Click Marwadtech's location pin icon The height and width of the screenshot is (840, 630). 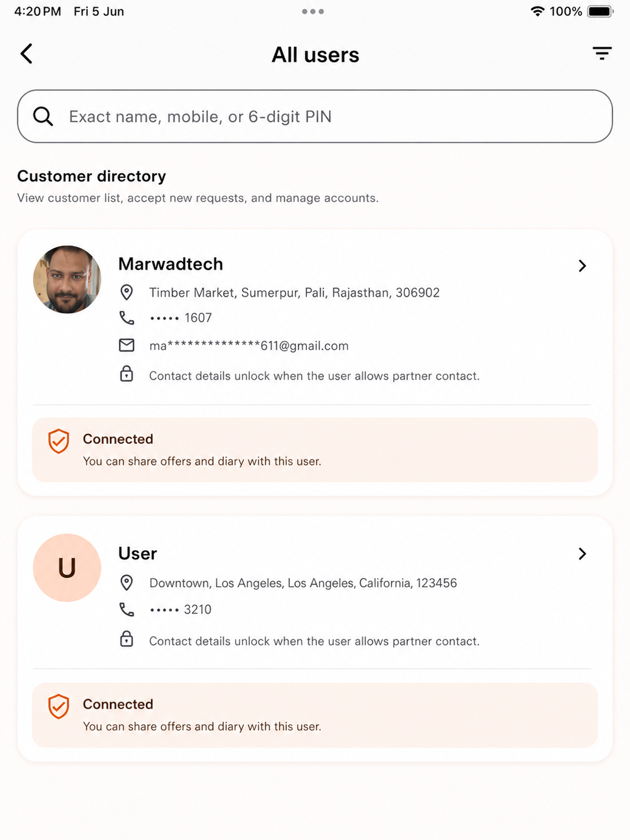[x=126, y=293]
